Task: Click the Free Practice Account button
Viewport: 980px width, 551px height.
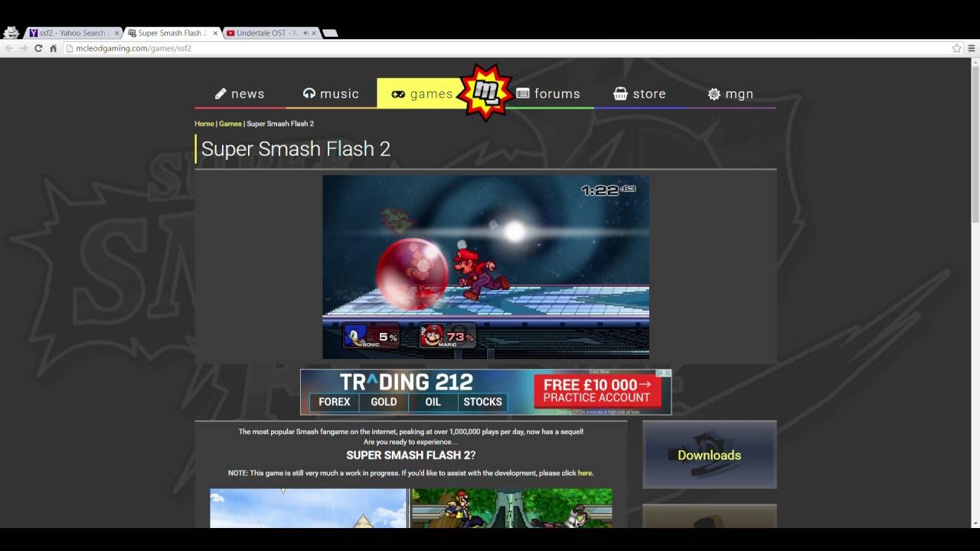Action: 597,391
